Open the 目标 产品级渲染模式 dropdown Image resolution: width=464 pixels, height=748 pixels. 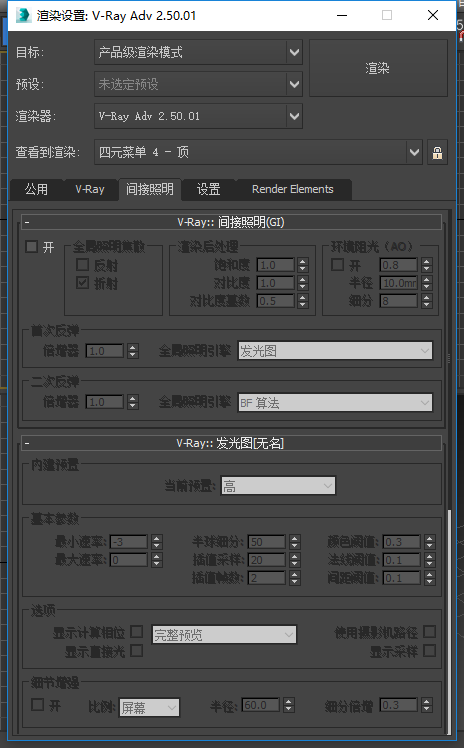click(198, 52)
